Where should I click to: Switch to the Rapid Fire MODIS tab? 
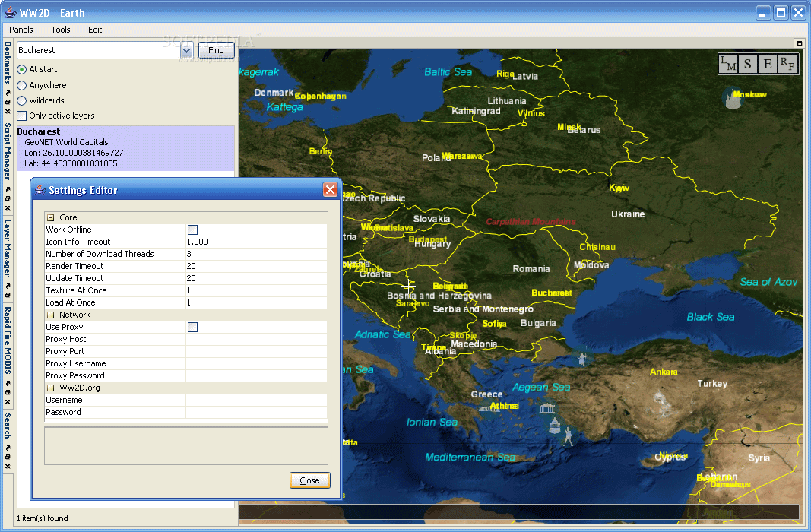8,340
